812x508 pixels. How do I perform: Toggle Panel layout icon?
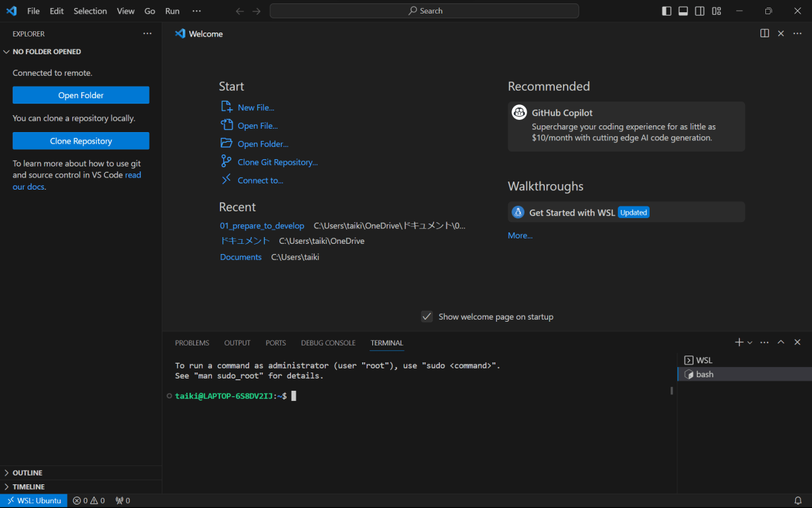click(683, 11)
